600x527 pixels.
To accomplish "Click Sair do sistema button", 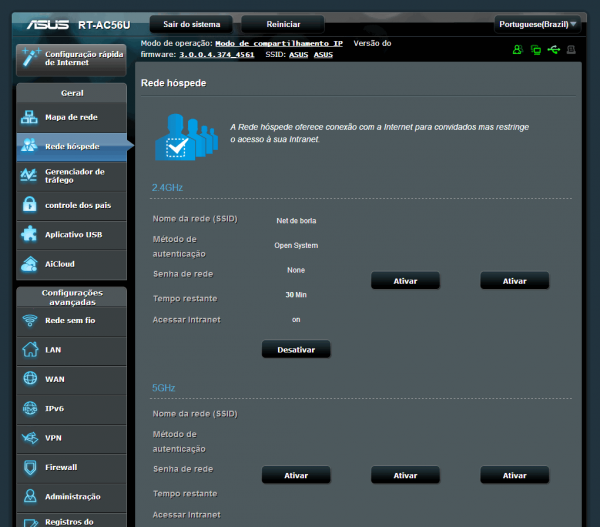I will [191, 24].
